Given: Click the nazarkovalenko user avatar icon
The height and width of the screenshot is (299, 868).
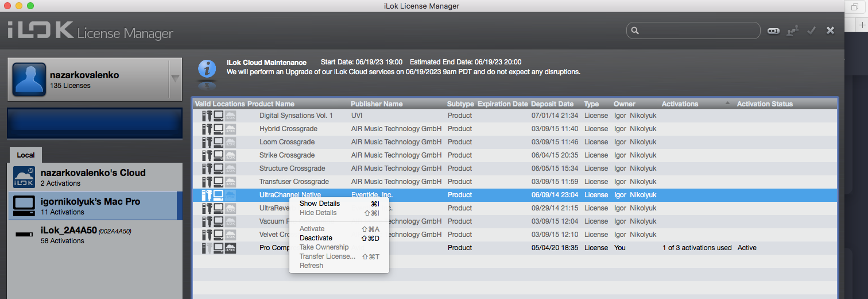Looking at the screenshot, I should click(x=29, y=79).
